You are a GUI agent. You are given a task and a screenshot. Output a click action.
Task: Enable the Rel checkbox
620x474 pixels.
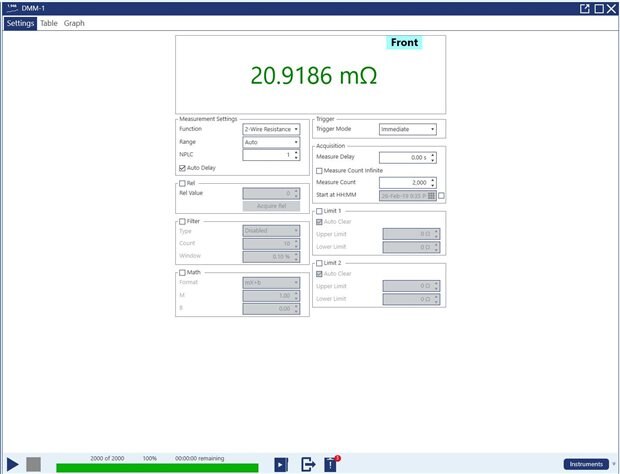coord(182,183)
